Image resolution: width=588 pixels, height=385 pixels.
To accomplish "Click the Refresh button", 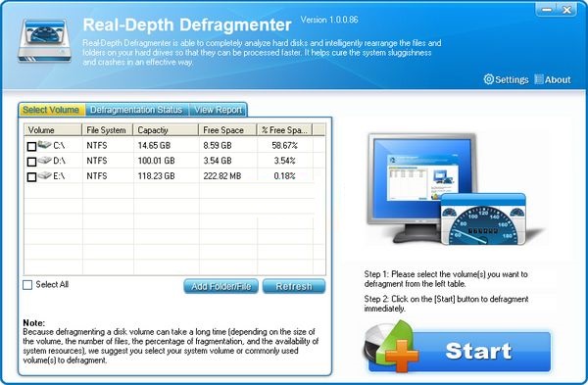I will [x=294, y=286].
